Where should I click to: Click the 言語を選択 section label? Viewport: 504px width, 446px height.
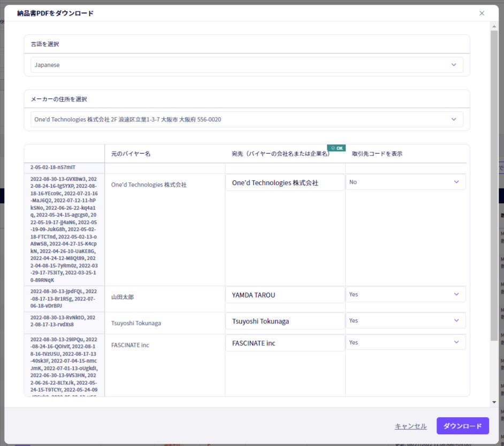pos(45,44)
